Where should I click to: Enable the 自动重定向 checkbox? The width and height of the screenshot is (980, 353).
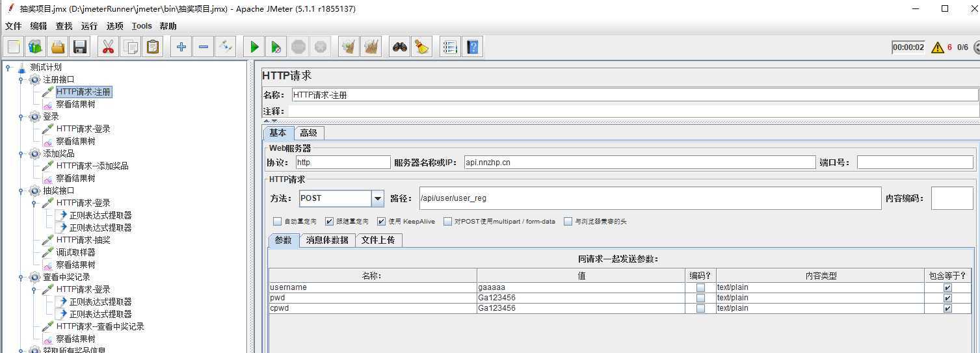click(x=278, y=221)
